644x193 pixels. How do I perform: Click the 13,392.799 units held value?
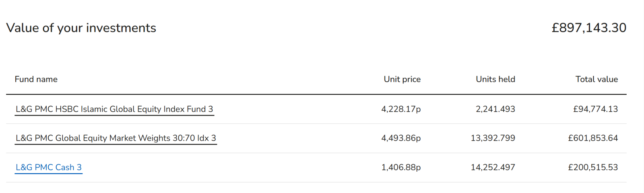pyautogui.click(x=493, y=138)
